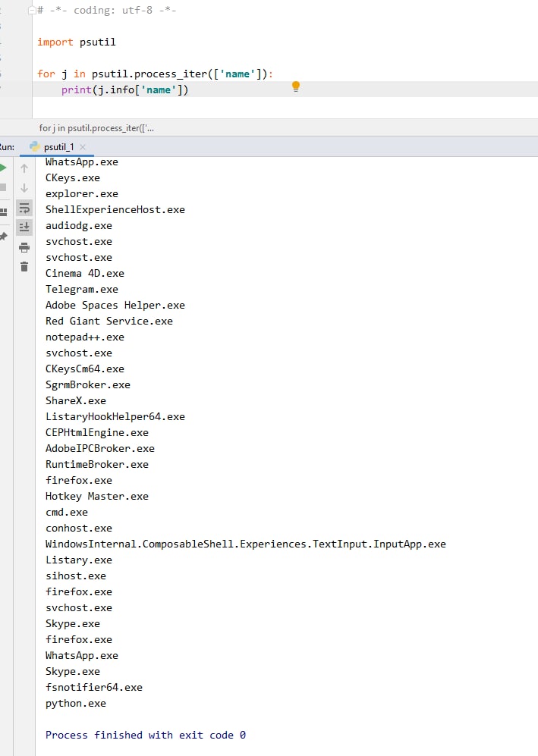Click the down arrow in Run toolbar

[x=24, y=188]
